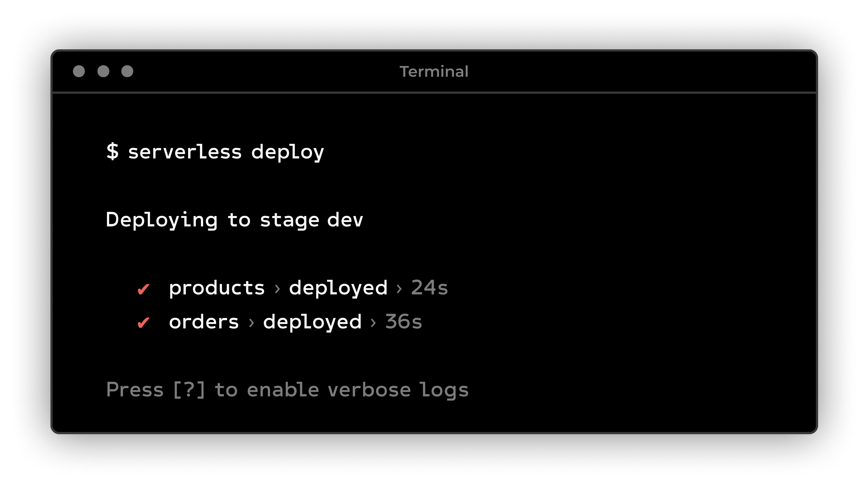Click the word serverless in the command
Viewport: 868px width, 483px height.
[185, 152]
